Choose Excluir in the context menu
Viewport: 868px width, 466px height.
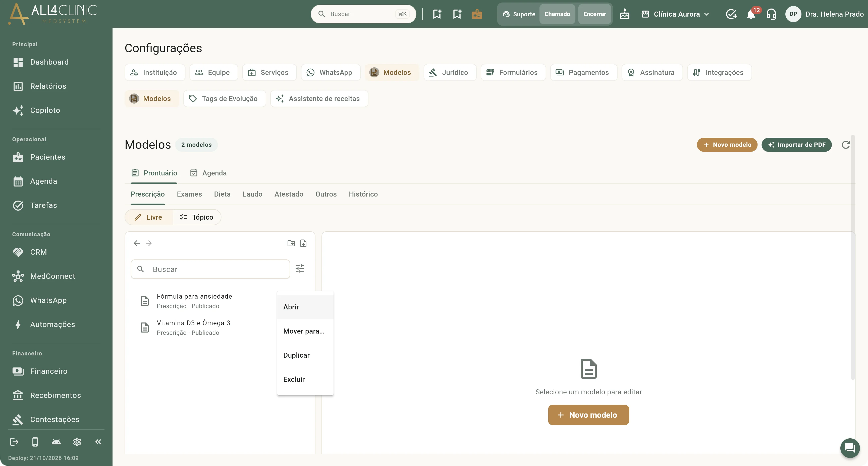(x=305, y=379)
